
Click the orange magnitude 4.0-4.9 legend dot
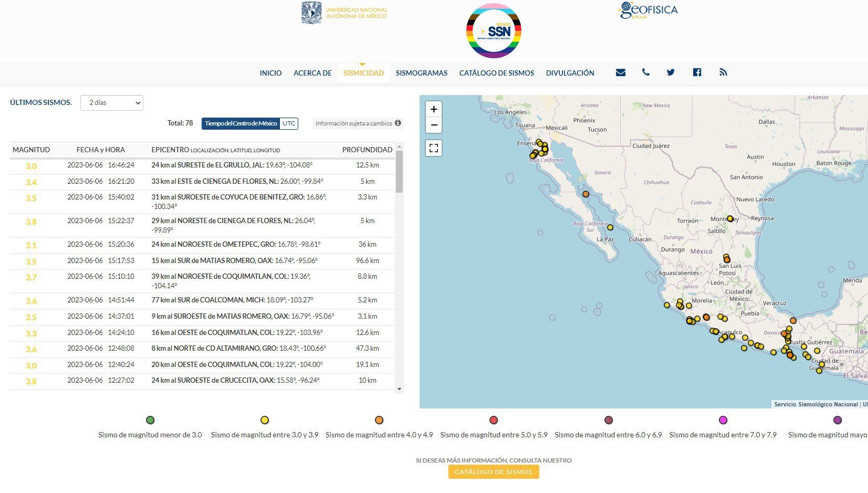click(379, 420)
